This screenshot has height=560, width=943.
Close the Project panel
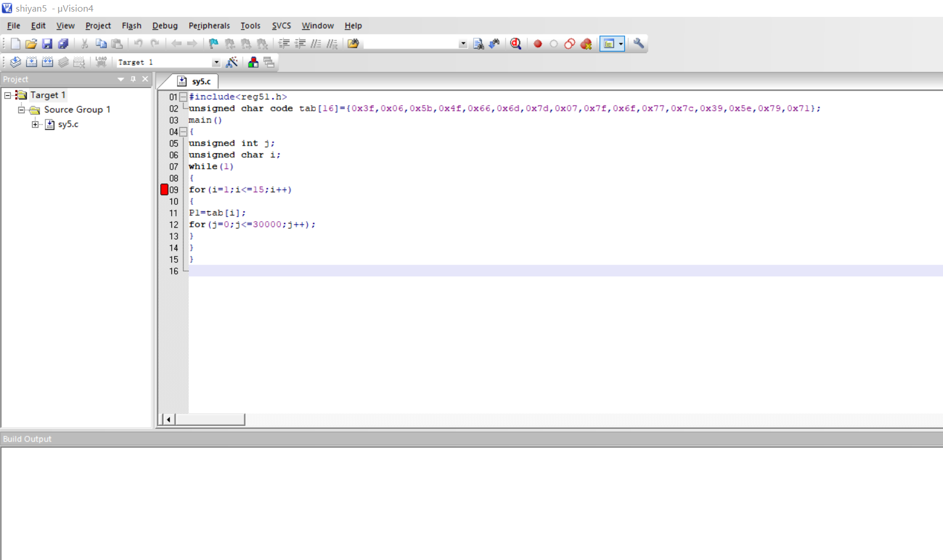coord(145,79)
